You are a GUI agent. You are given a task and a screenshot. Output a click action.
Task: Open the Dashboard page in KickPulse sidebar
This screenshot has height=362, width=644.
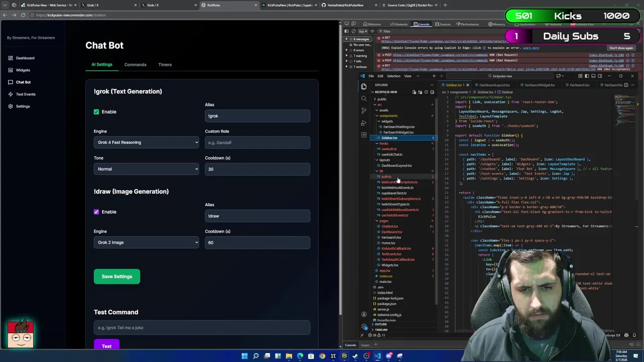pyautogui.click(x=21, y=58)
